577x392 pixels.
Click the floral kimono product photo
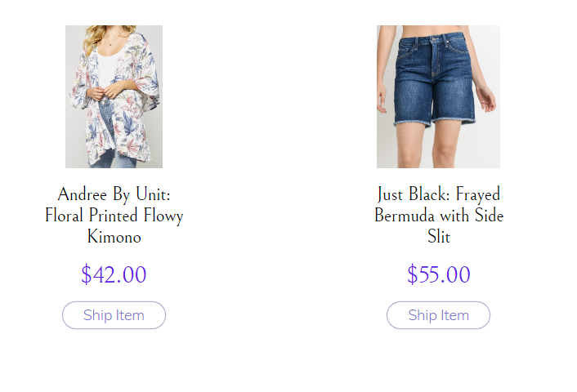click(114, 96)
